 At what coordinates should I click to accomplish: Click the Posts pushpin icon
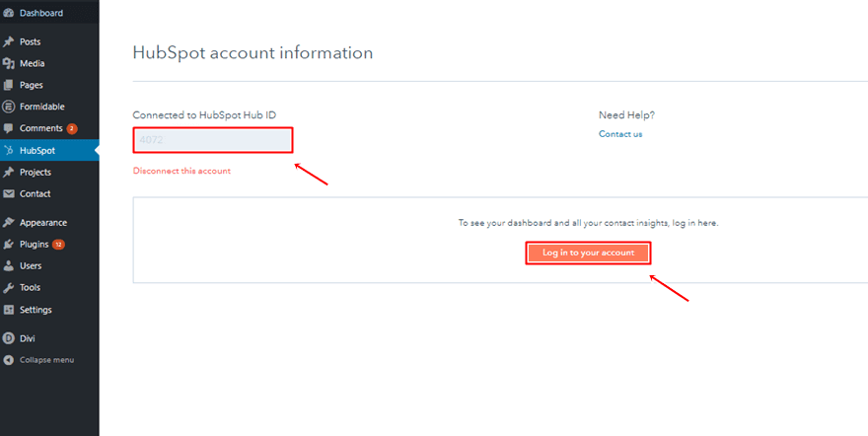pos(8,42)
